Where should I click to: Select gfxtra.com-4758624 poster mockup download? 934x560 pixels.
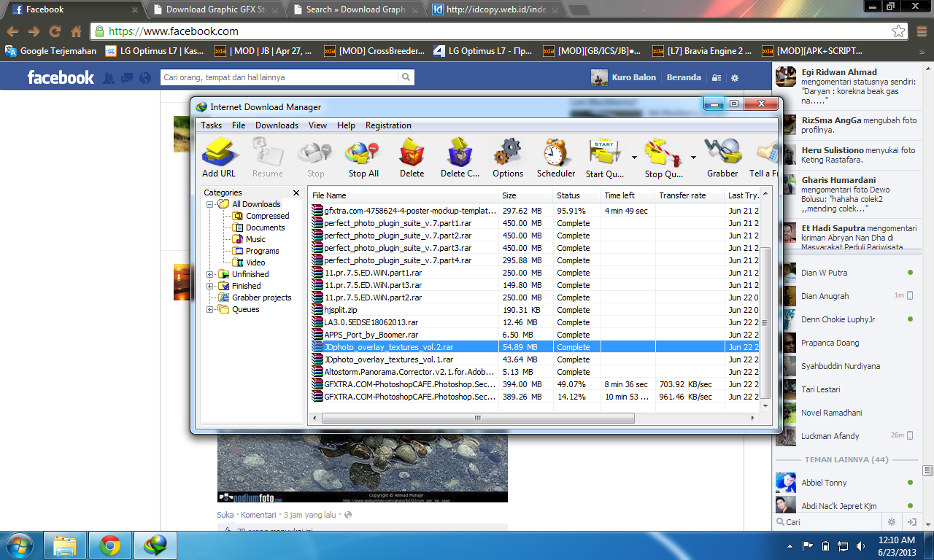click(535, 211)
